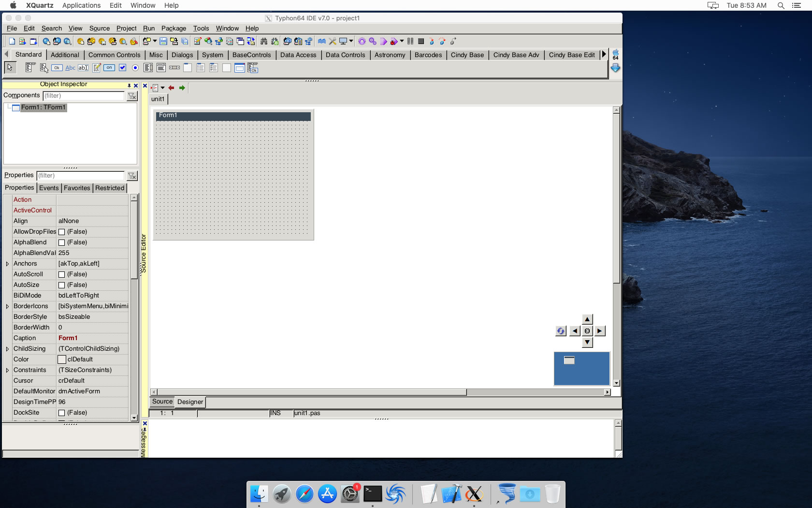Screen dimensions: 812x508
Task: Switch to the Restricted tab
Action: pos(110,188)
